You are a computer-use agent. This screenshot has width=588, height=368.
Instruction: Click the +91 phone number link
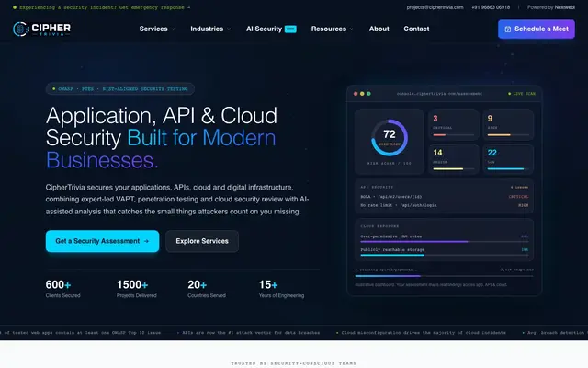click(491, 7)
